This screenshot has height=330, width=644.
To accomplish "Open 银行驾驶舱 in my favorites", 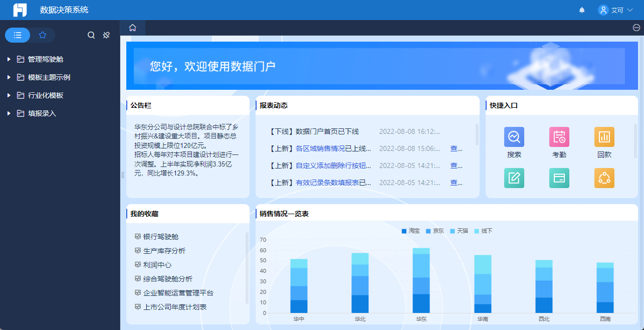I will tap(161, 237).
